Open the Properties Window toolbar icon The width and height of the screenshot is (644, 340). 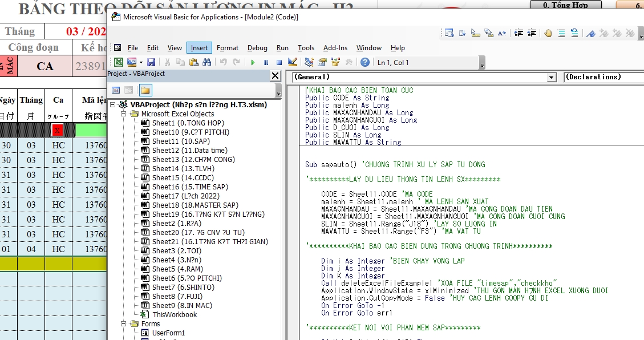click(x=322, y=62)
